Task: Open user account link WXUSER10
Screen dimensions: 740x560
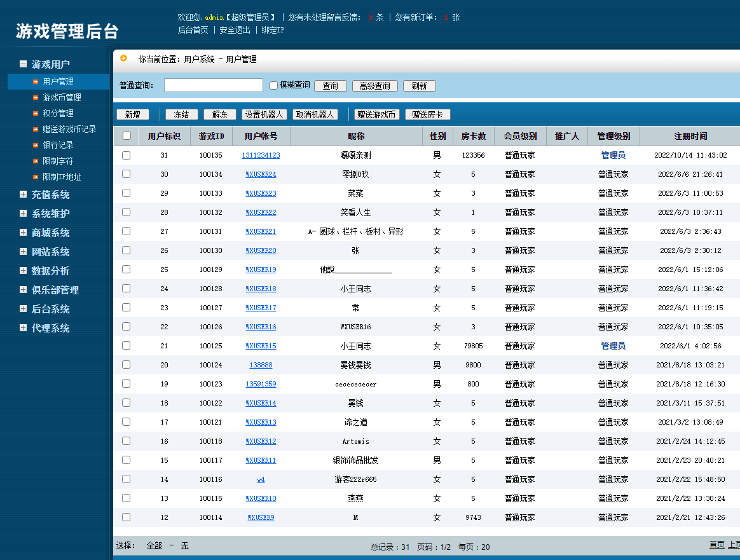Action: [x=261, y=498]
